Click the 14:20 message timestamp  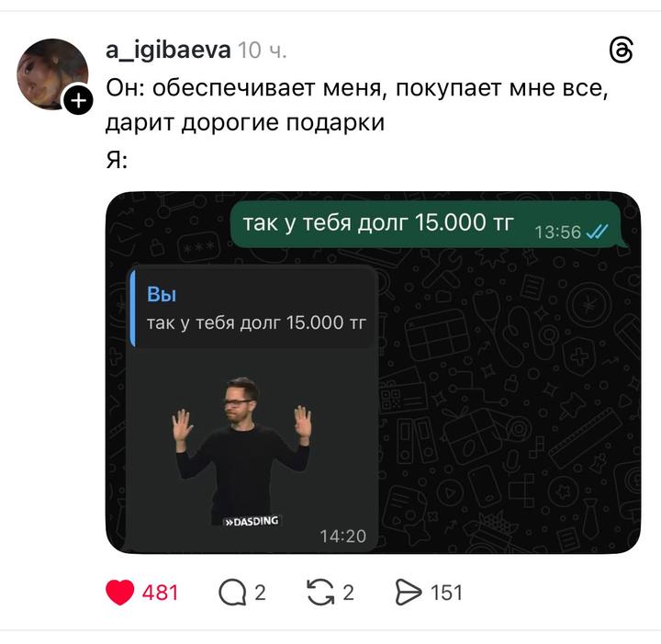click(x=342, y=537)
